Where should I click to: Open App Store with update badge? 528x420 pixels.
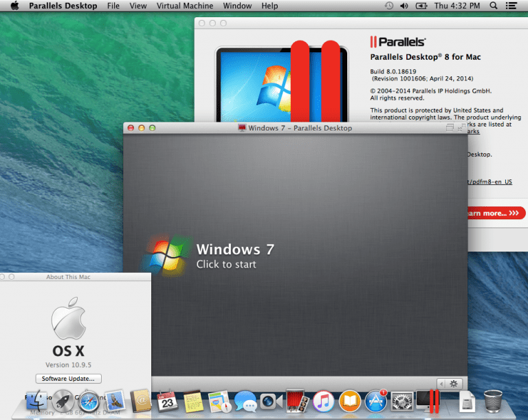[x=376, y=401]
